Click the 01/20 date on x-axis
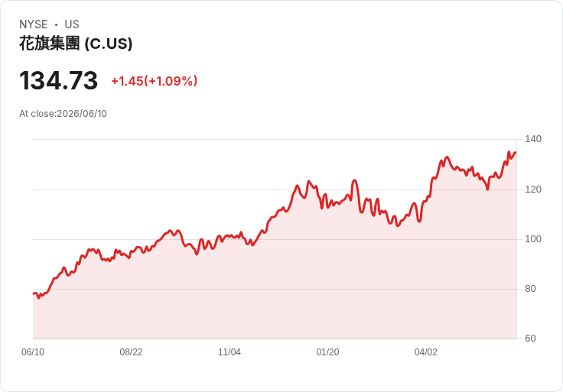The image size is (563, 392). tap(327, 352)
